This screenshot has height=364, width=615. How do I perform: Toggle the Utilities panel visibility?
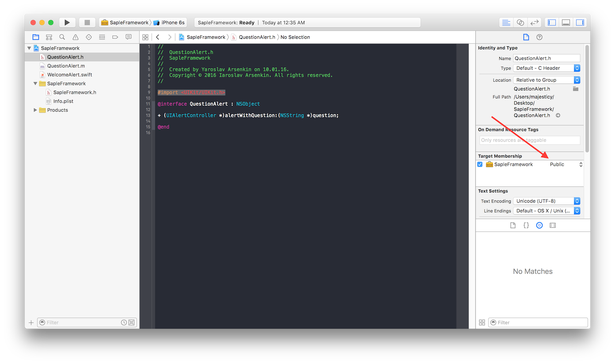click(580, 23)
